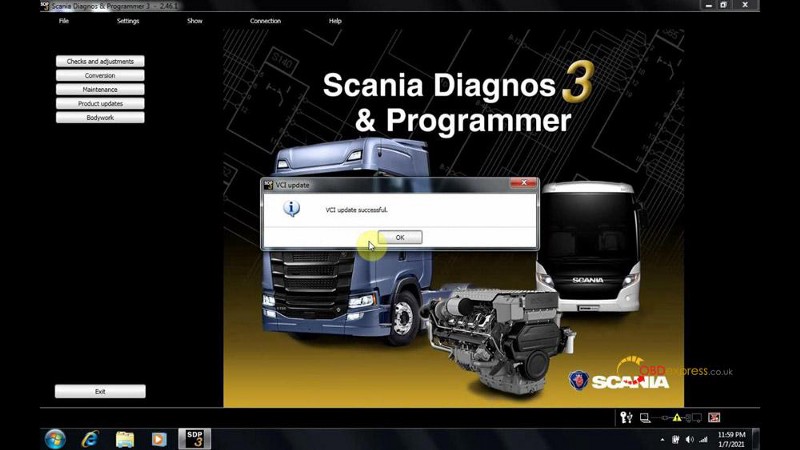Screen dimensions: 800x450
Task: Click the SDP3 taskbar button
Action: pos(194,439)
